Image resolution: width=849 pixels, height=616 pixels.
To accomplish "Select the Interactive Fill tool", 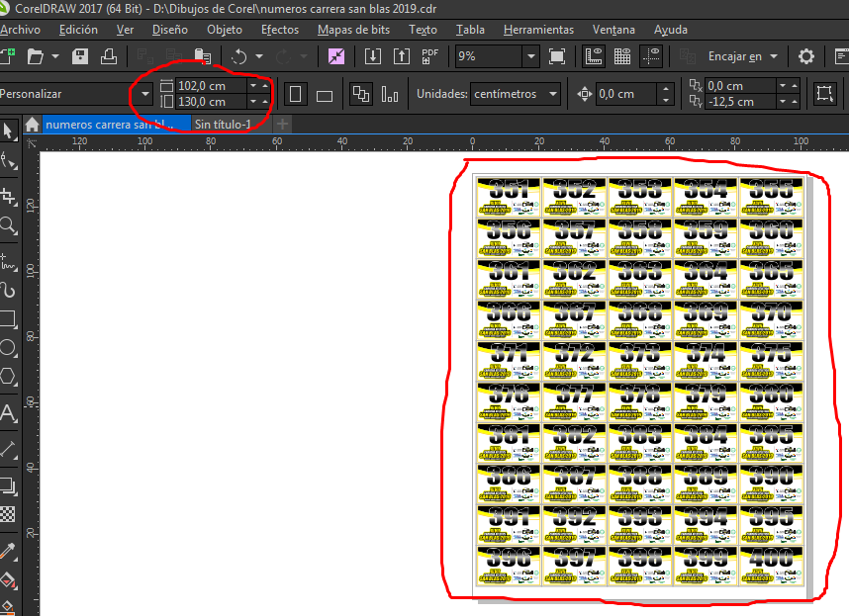I will pyautogui.click(x=8, y=579).
